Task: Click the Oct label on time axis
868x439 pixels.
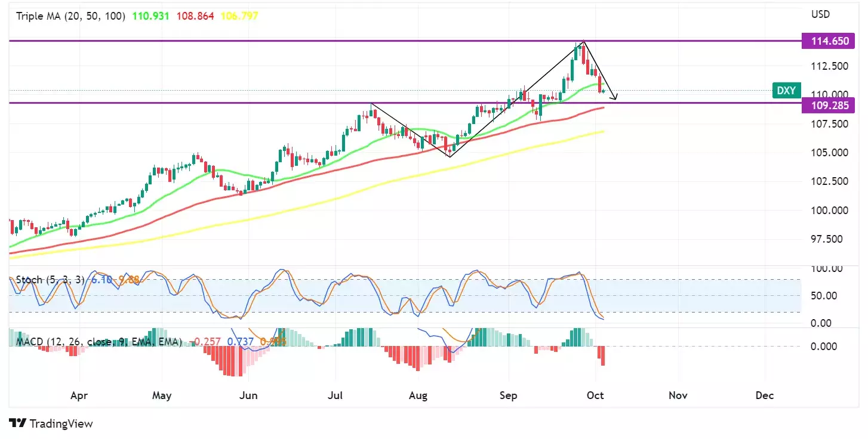Action: [x=595, y=395]
